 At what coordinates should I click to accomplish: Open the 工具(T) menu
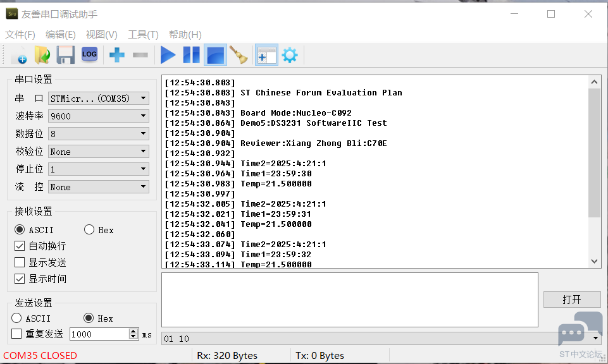click(143, 35)
